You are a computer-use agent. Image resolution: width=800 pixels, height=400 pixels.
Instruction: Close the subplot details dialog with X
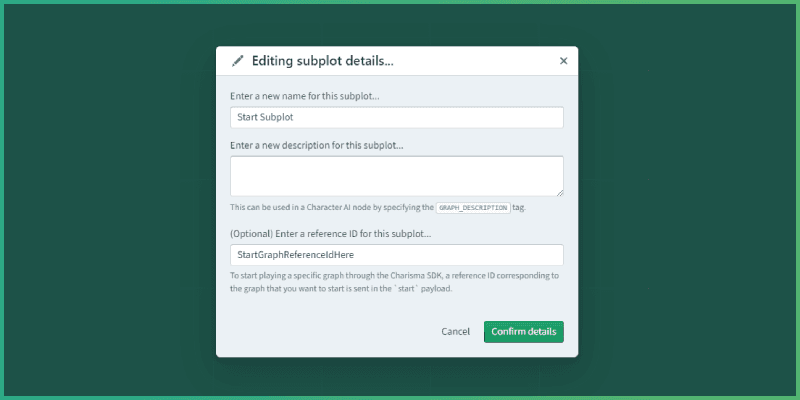[x=563, y=61]
